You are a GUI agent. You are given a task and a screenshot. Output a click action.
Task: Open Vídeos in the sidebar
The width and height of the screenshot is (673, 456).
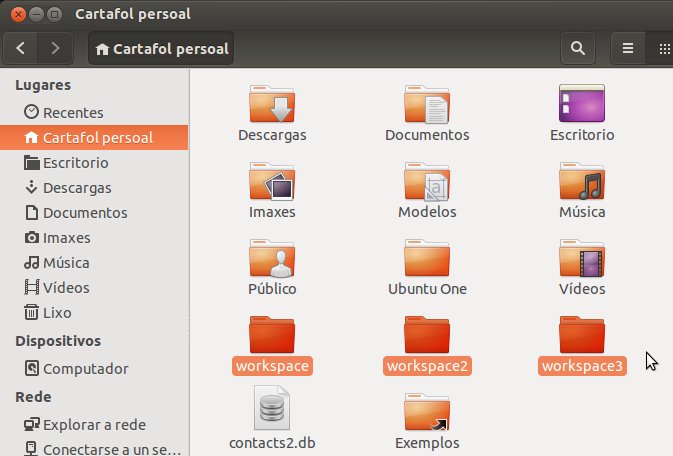pos(94,287)
